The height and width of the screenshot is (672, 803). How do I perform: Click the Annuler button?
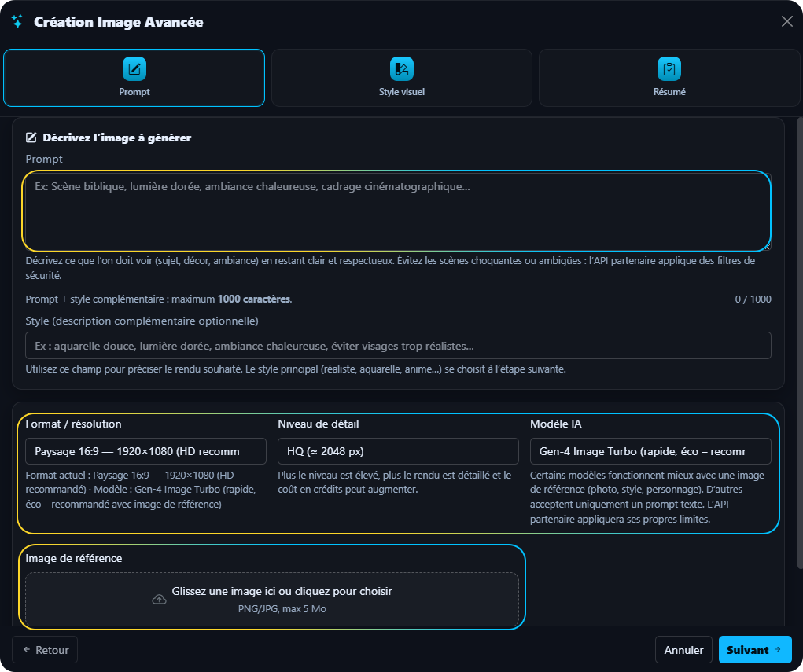683,650
